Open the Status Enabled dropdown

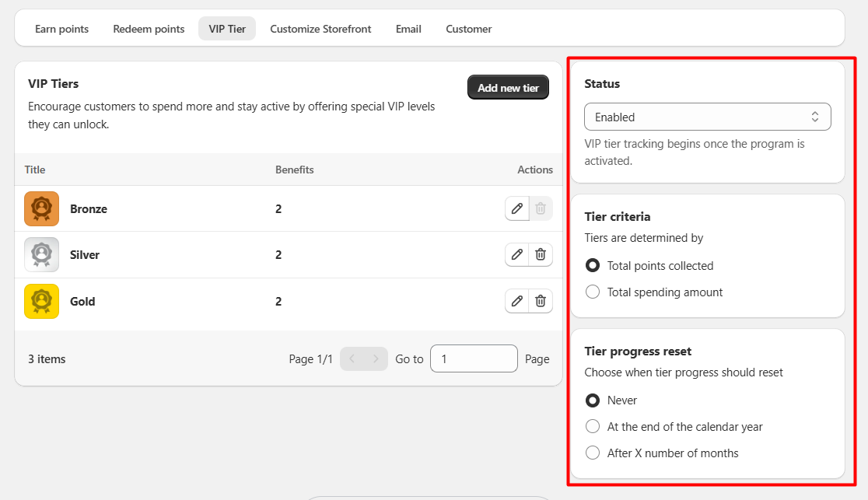707,117
